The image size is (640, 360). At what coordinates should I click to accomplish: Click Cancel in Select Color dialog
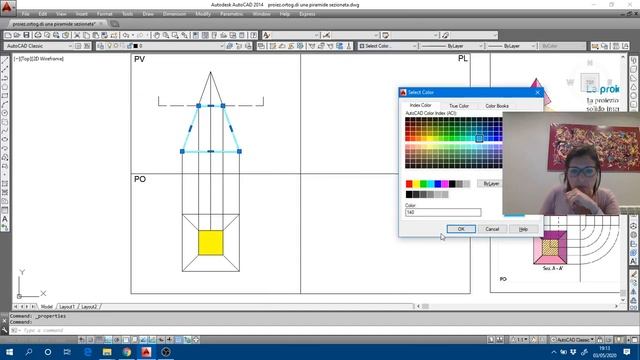click(492, 229)
